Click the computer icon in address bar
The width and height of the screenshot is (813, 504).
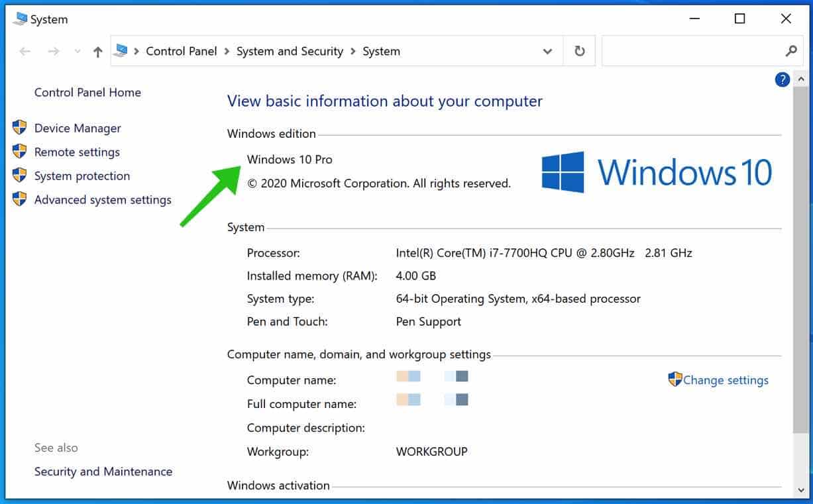click(121, 51)
